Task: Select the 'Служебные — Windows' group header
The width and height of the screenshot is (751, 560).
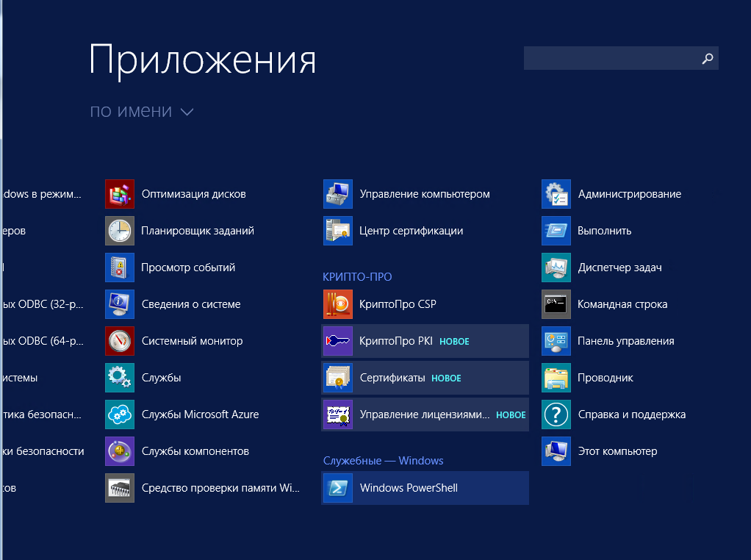Action: click(383, 461)
